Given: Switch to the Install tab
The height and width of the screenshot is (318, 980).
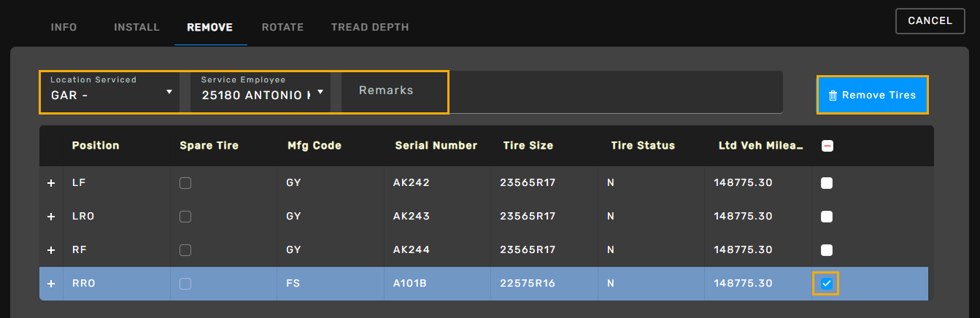Looking at the screenshot, I should 136,28.
